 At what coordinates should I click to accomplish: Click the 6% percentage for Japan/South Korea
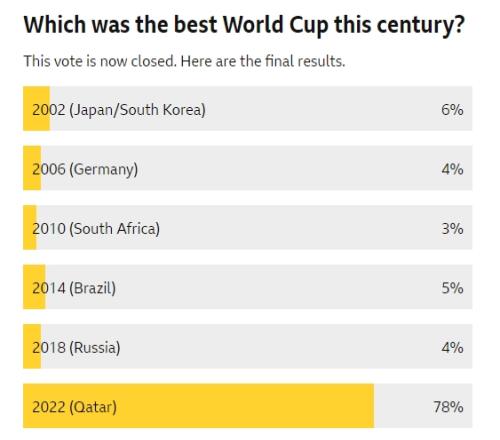(x=452, y=110)
